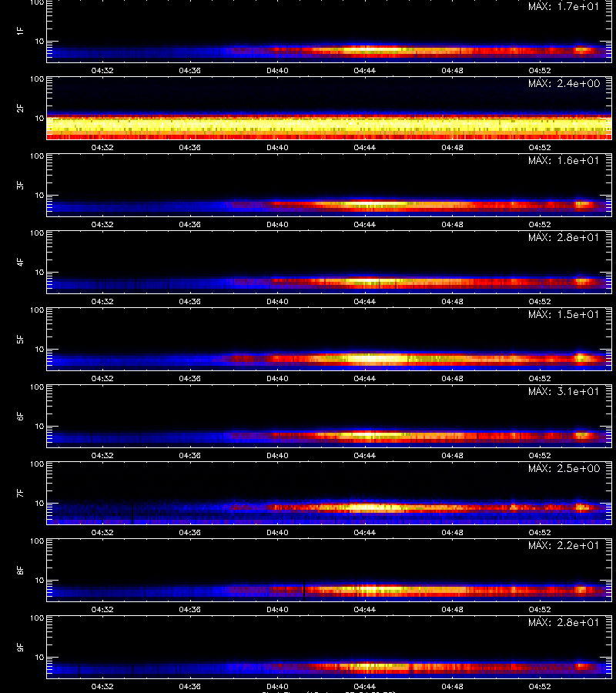
Task: Click the 04:52 tick label under 2F panel
Action: point(540,148)
